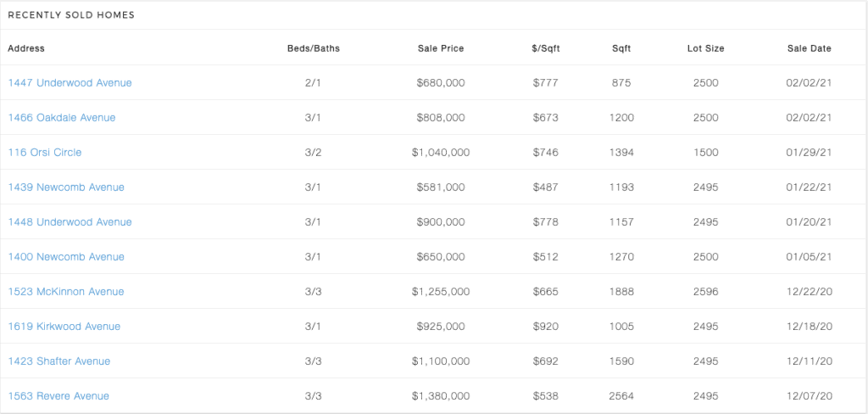Click the $/Sqft column header

click(x=546, y=48)
